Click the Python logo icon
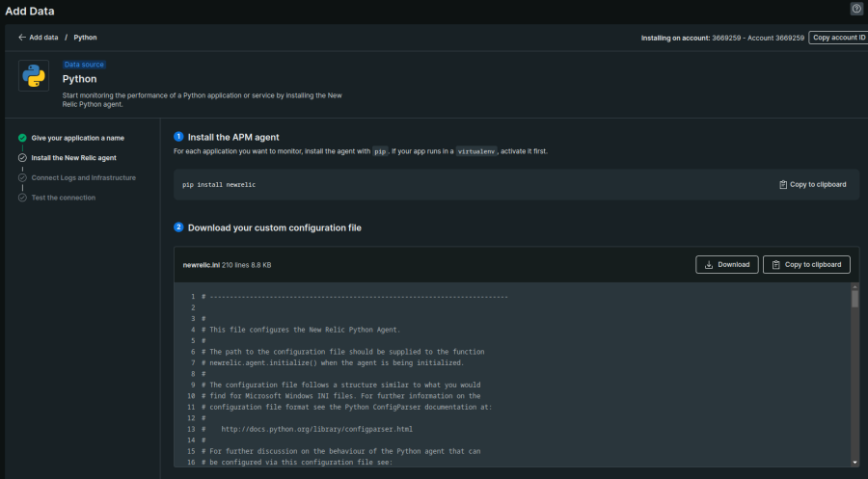 click(34, 76)
